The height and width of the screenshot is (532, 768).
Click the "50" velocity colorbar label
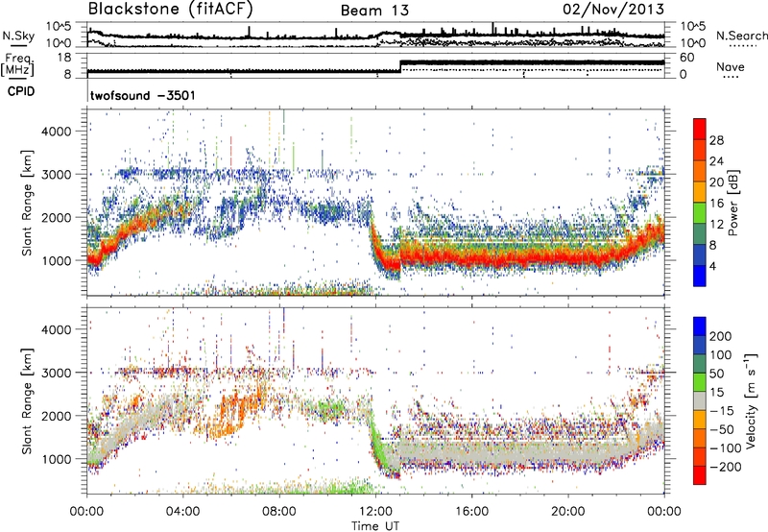coord(716,374)
